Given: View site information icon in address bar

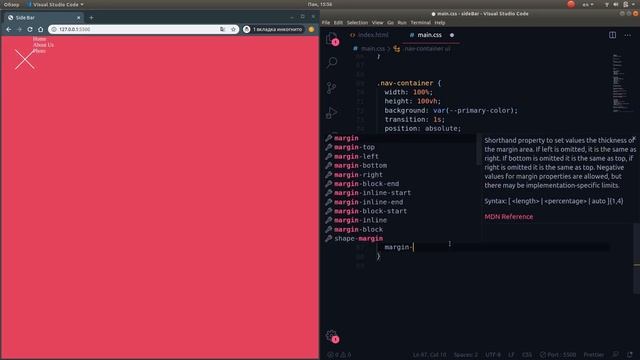Looking at the screenshot, I should [x=54, y=29].
